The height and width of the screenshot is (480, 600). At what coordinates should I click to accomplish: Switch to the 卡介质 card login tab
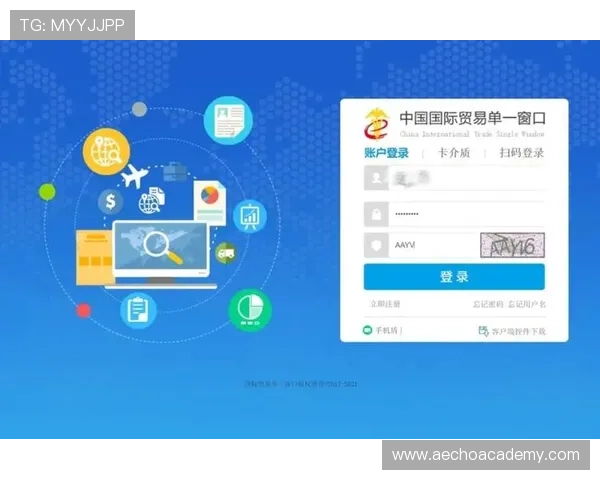click(x=454, y=153)
